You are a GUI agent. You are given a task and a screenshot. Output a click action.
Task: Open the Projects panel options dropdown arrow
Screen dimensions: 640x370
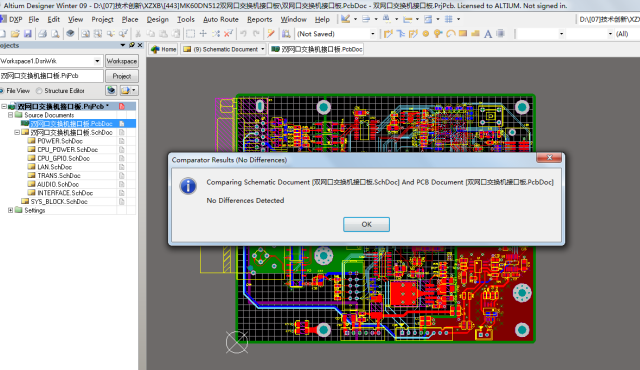pyautogui.click(x=123, y=45)
